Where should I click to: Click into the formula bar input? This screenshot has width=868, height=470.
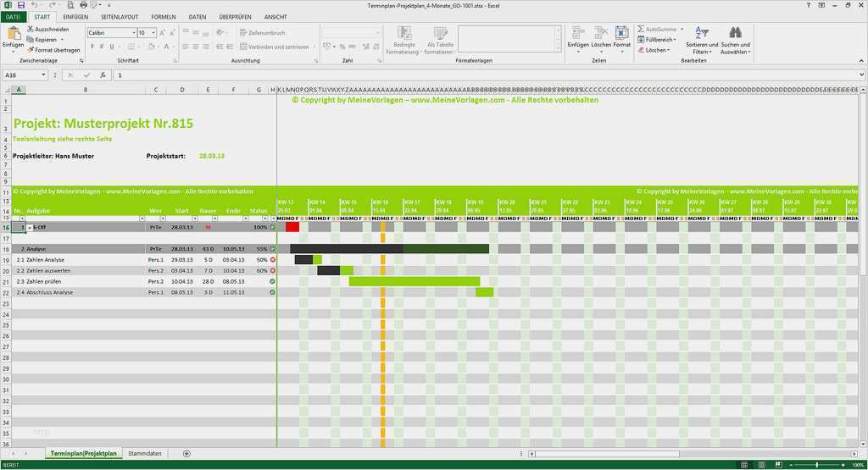[x=485, y=75]
